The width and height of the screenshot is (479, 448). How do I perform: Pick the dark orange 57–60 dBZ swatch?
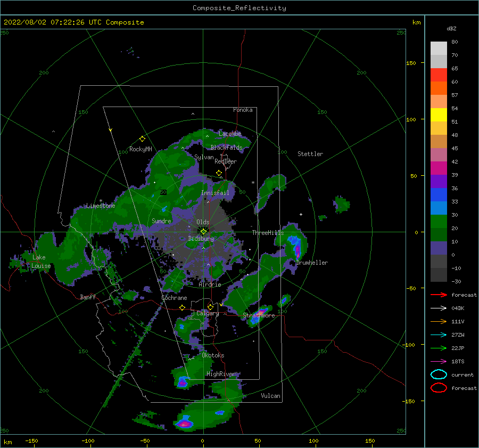[439, 88]
